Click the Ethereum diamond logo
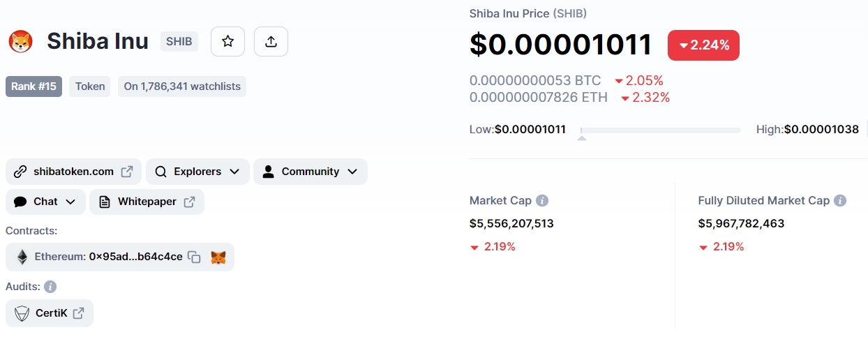Viewport: 868px width, 339px height. 22,257
